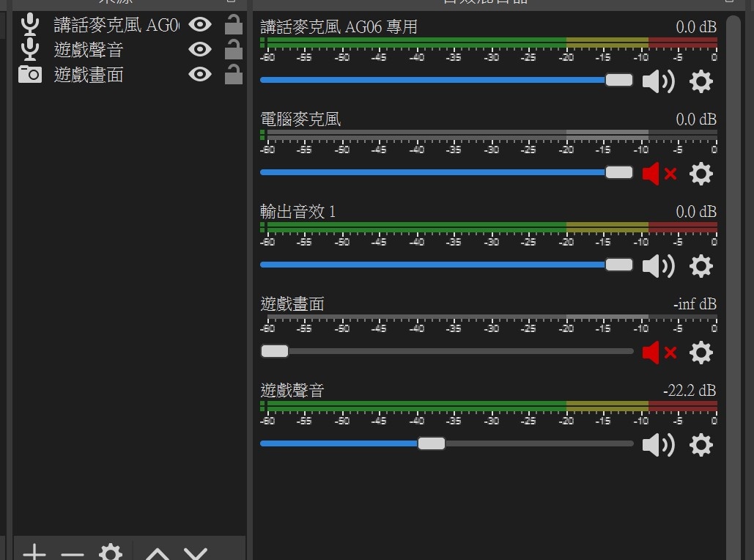Lock the 遊戲畫面 source
This screenshot has width=754, height=560.
coord(233,74)
